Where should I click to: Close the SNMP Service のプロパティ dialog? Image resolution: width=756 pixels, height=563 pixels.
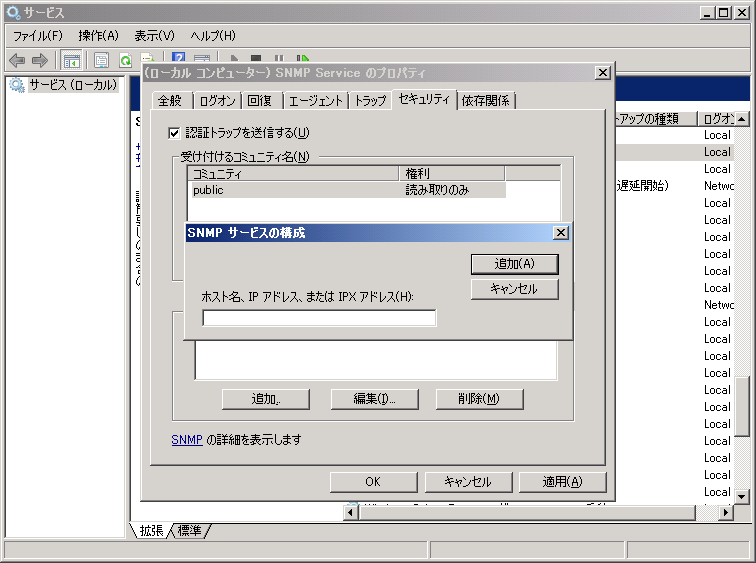tap(603, 73)
